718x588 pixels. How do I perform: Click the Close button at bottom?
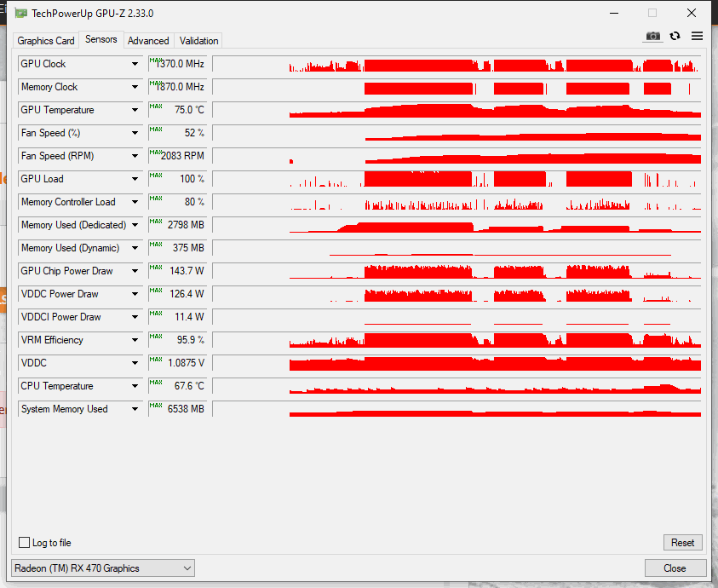(x=675, y=568)
